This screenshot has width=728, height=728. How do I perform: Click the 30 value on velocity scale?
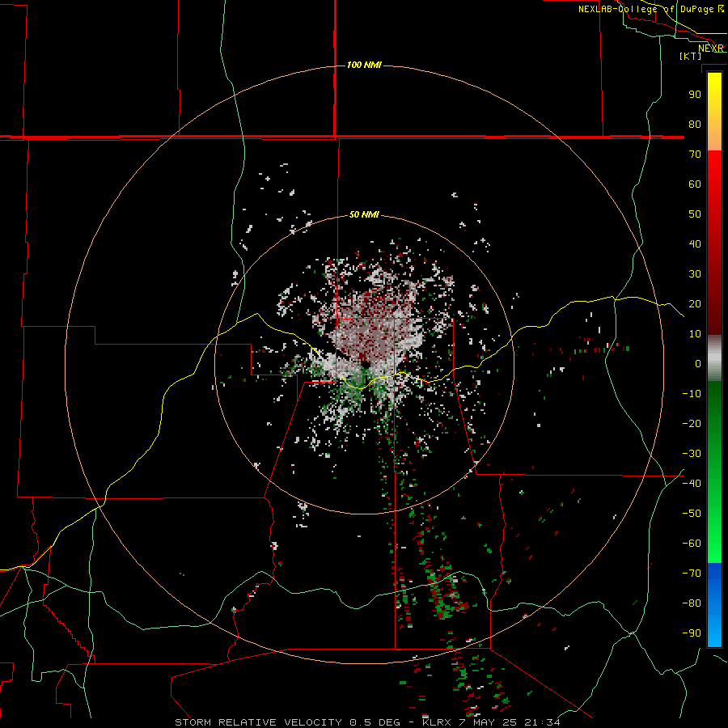pos(695,274)
